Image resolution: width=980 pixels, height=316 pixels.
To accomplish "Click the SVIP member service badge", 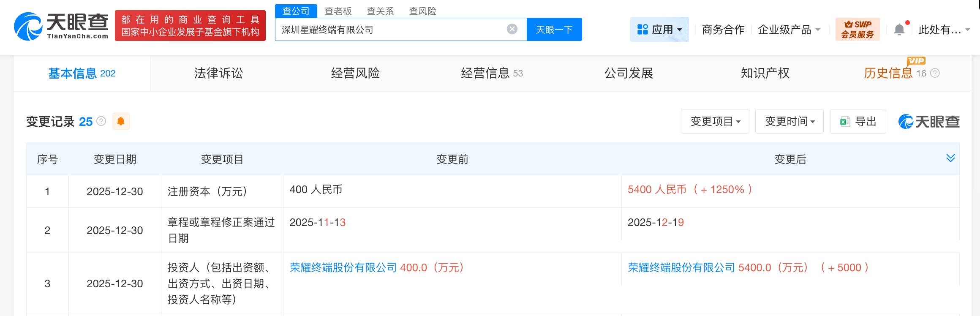I will pos(857,30).
